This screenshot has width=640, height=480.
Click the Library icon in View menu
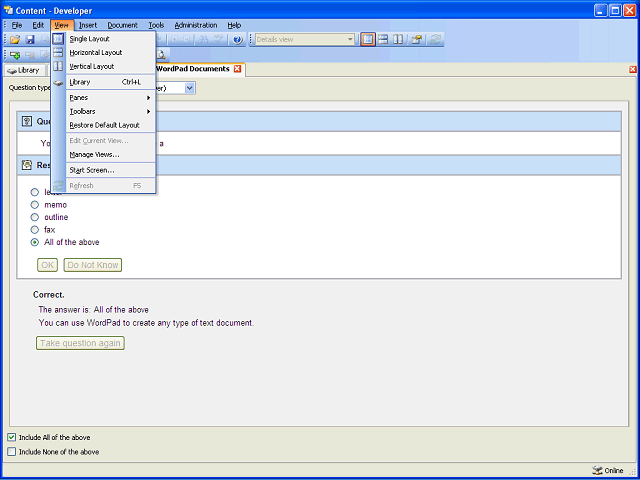(58, 83)
